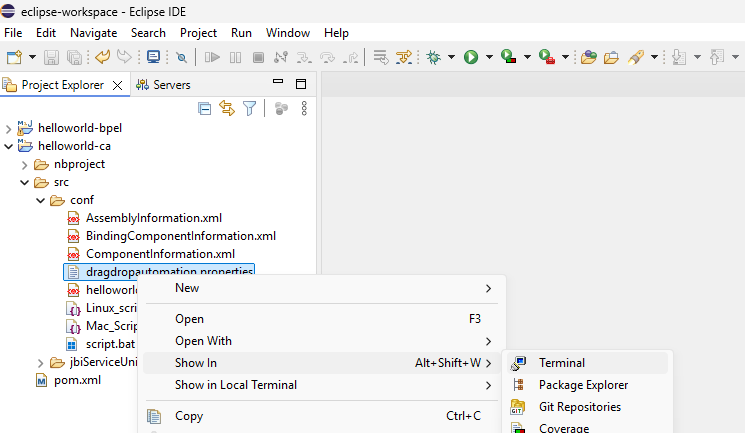Viewport: 745px width, 433px height.
Task: Click the Undo arrow toolbar icon
Action: point(102,57)
